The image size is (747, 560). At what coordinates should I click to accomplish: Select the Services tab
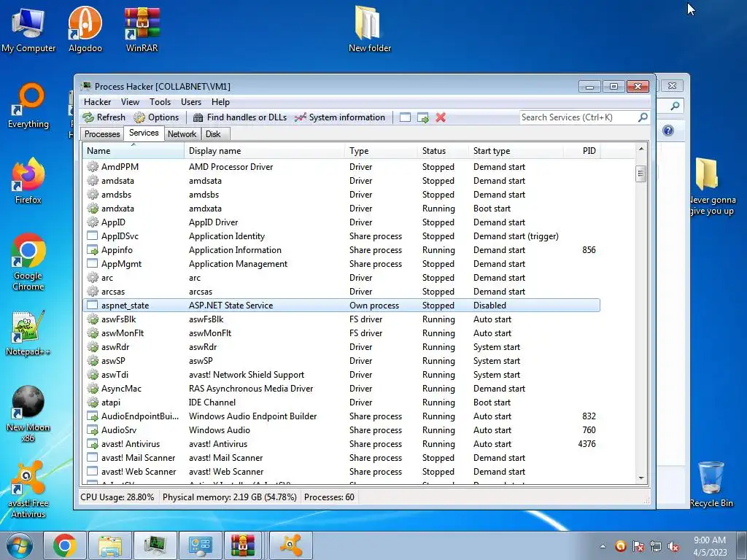point(144,133)
